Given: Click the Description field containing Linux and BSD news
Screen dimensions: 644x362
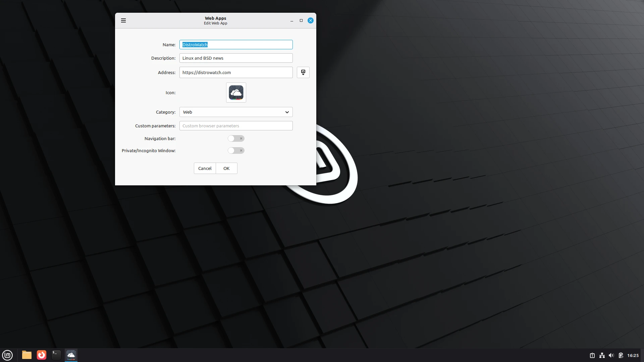Looking at the screenshot, I should (x=236, y=58).
